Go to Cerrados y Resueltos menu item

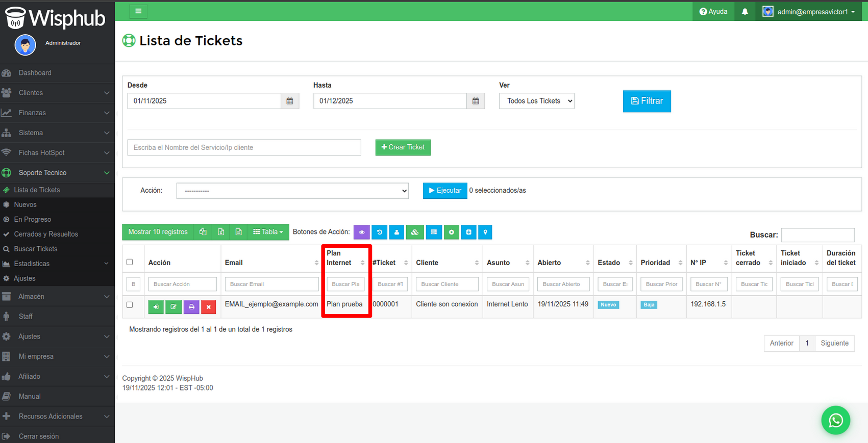click(x=46, y=234)
